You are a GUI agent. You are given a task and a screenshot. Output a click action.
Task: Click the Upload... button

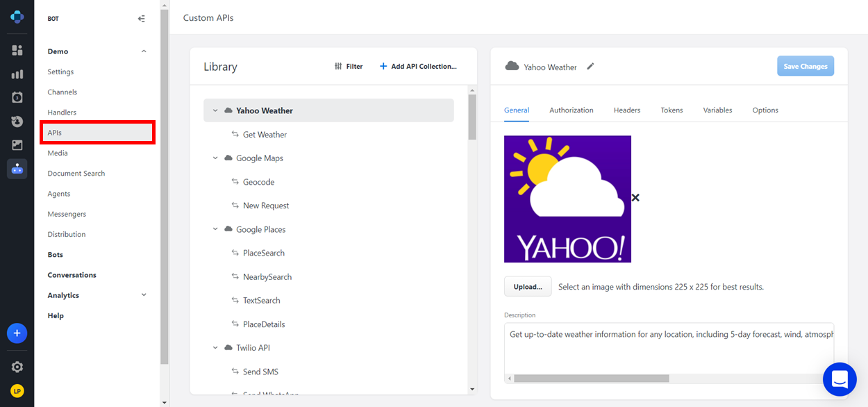528,287
